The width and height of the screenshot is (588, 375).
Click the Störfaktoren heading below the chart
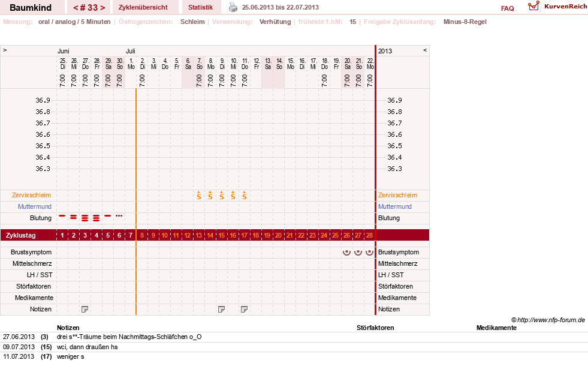[x=375, y=328]
